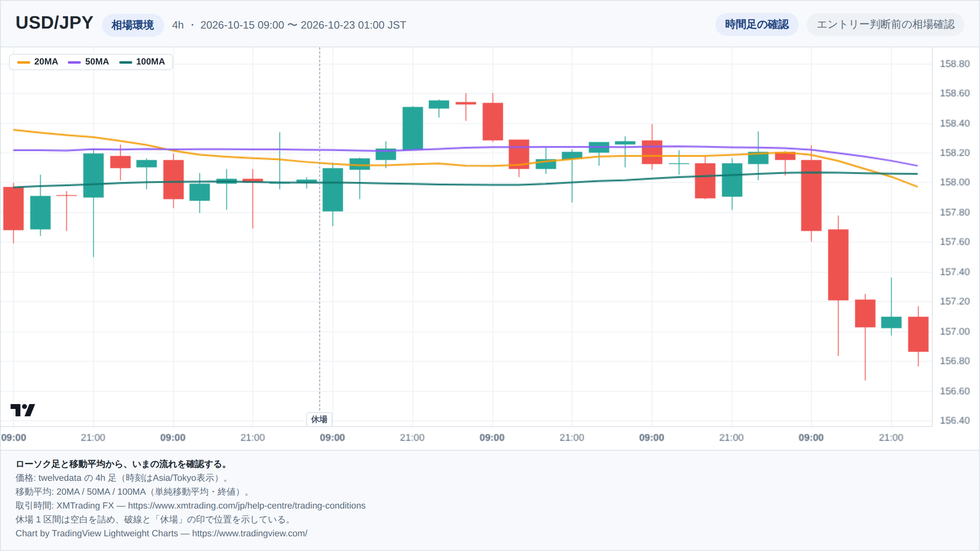Click the 時間足の確認 pill

click(x=757, y=24)
